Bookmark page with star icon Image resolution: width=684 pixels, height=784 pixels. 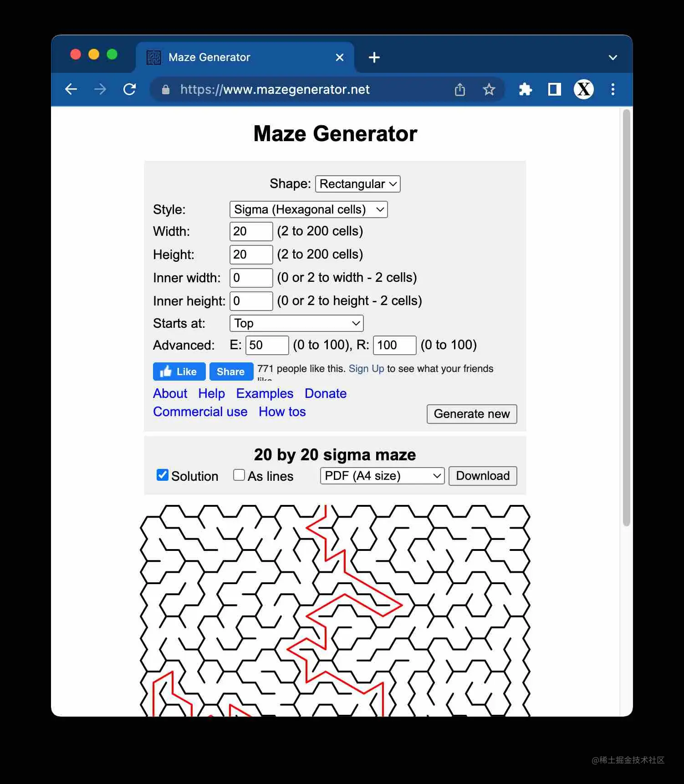click(489, 89)
